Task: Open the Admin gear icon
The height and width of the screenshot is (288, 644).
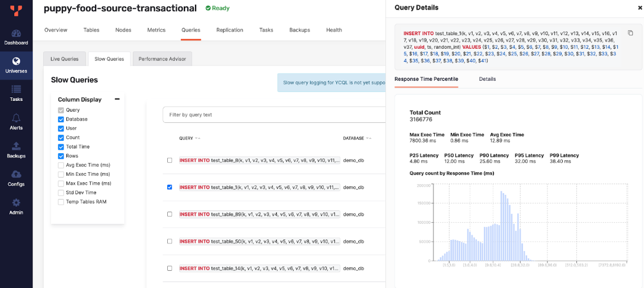Action: [16, 203]
